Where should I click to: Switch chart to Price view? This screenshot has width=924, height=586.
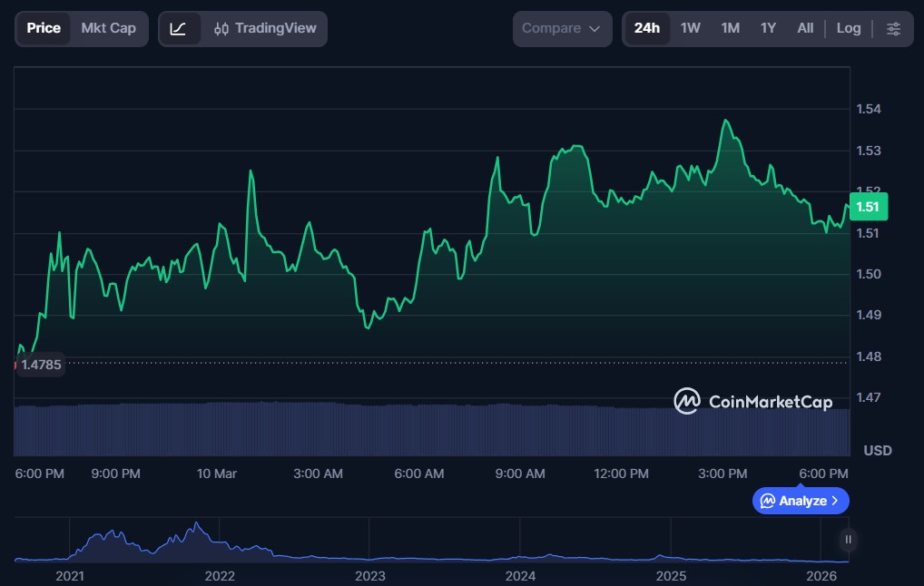point(44,28)
